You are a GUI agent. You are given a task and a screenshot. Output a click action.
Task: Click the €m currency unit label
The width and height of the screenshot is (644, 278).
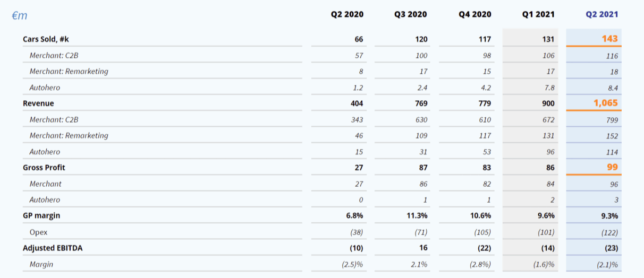point(20,15)
